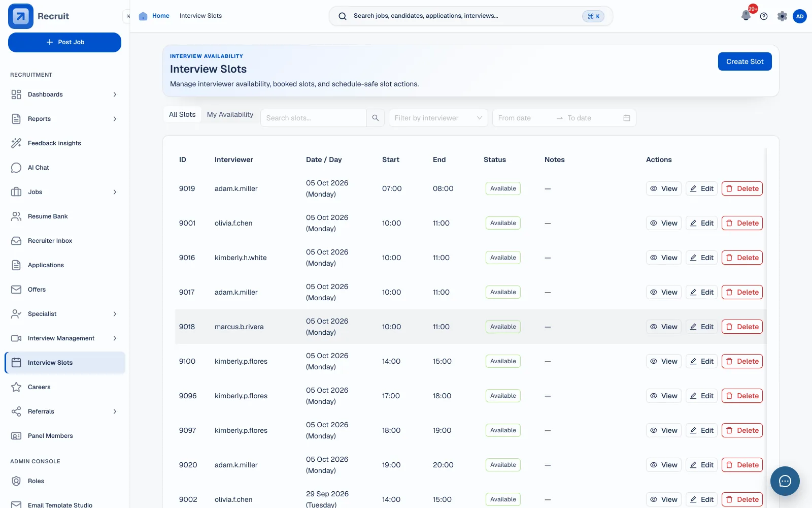View slot 9097 details

(663, 430)
